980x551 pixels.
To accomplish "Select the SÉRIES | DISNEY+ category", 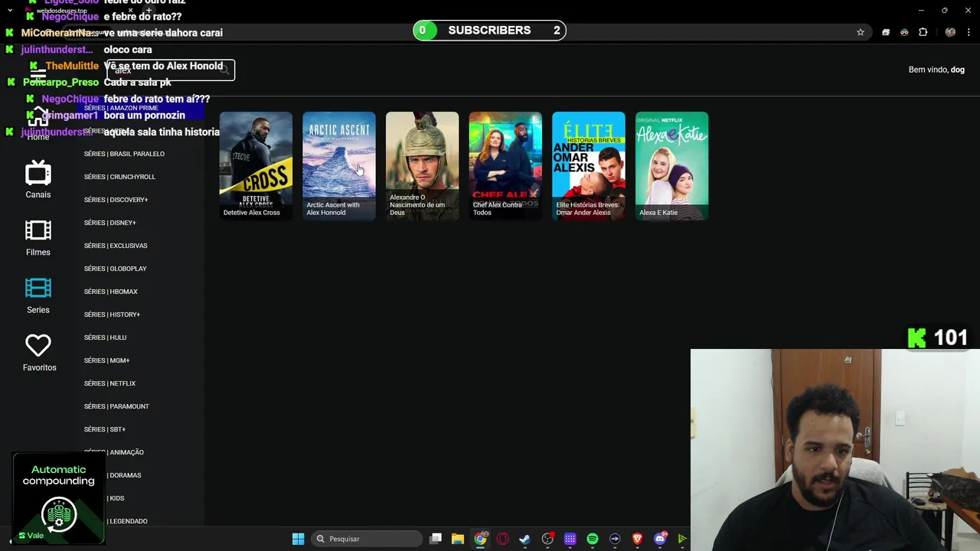I will [109, 223].
